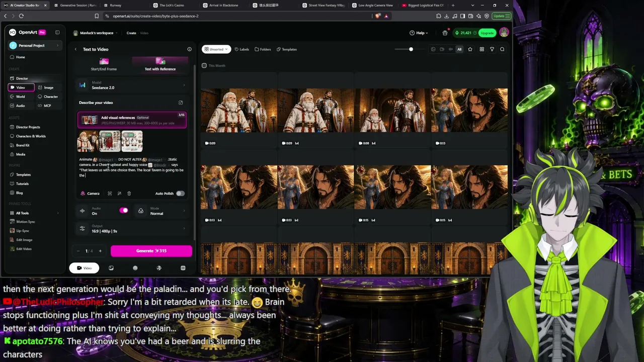Screen dimensions: 644x362
Task: Open Media assets
Action: click(x=20, y=154)
